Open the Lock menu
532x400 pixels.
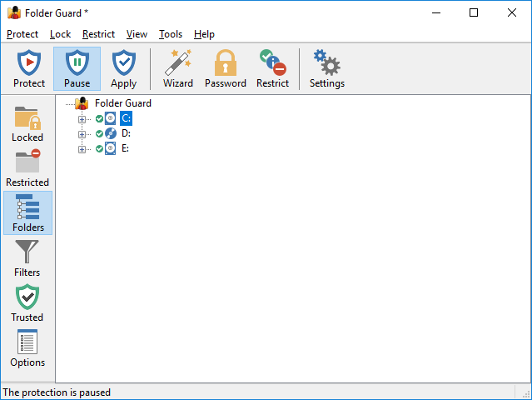pos(61,34)
